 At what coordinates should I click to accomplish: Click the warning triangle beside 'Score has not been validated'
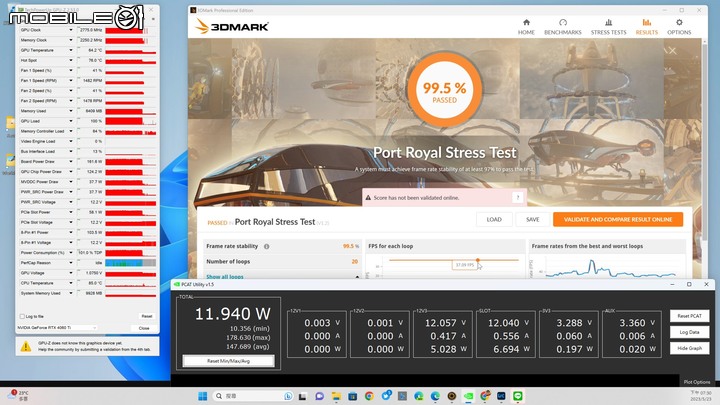(368, 198)
